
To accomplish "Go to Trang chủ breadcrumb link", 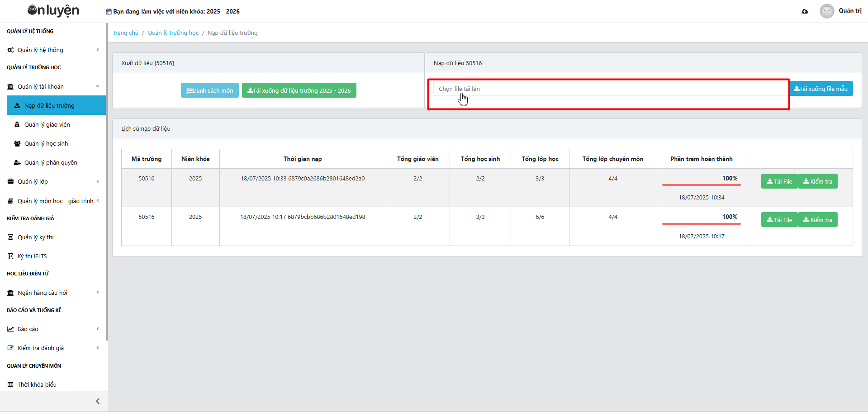I will 125,33.
